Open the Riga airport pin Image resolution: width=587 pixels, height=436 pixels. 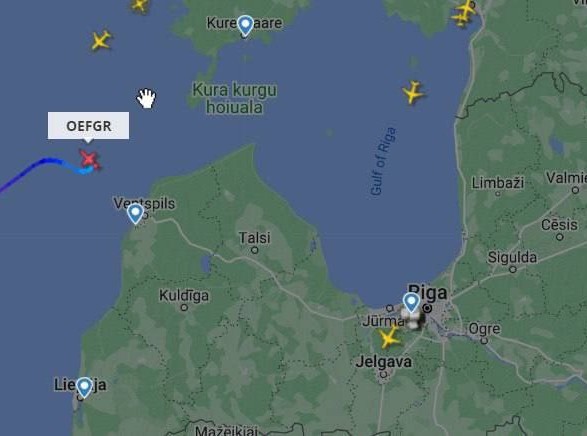(x=411, y=302)
